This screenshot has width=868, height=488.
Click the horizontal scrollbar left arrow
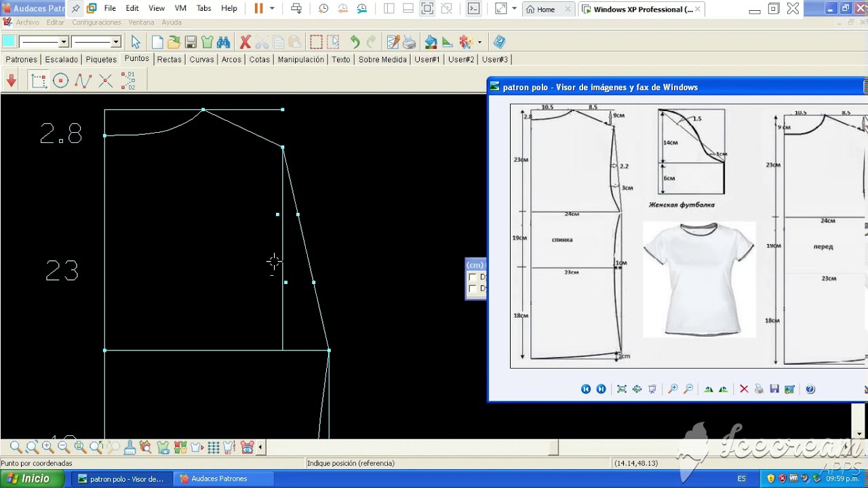(x=260, y=447)
